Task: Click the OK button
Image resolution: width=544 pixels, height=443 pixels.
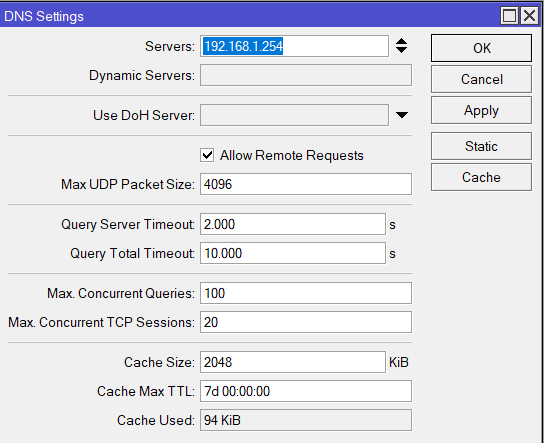Action: (481, 48)
